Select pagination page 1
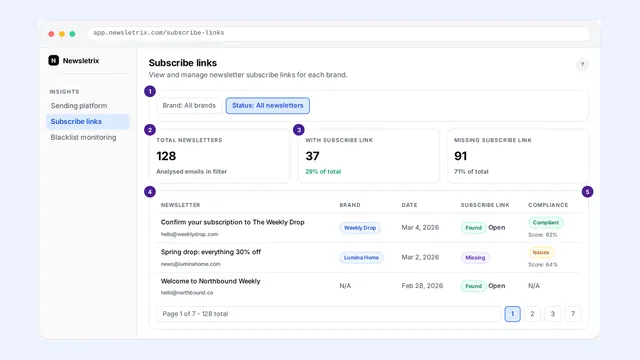 (512, 314)
